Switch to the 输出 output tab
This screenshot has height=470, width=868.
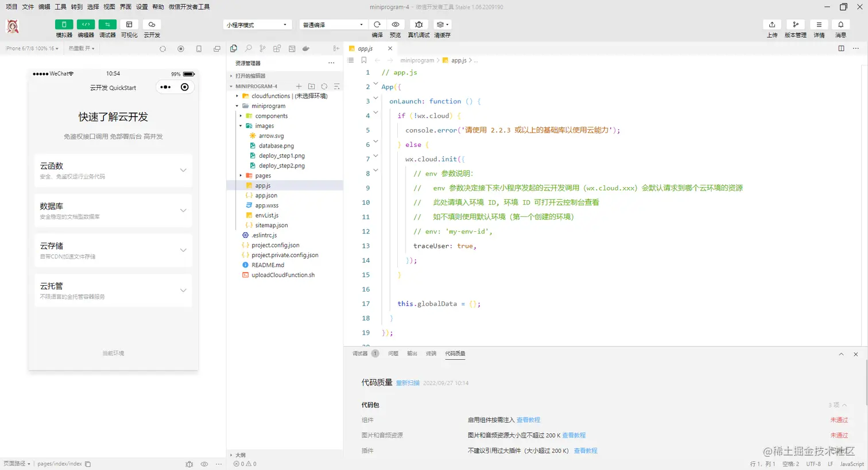[412, 354]
